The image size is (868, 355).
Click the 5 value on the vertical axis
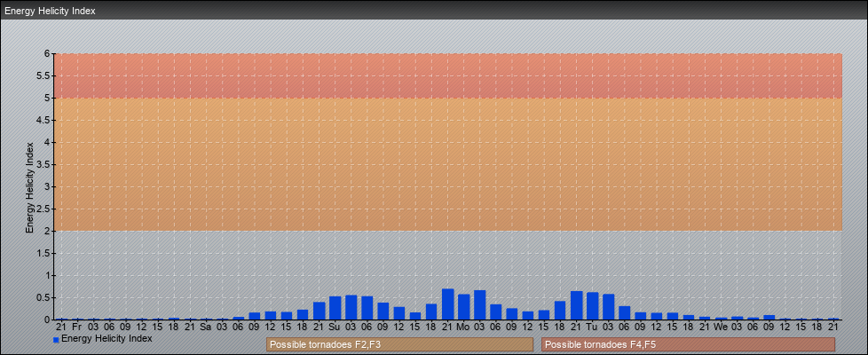pos(48,98)
